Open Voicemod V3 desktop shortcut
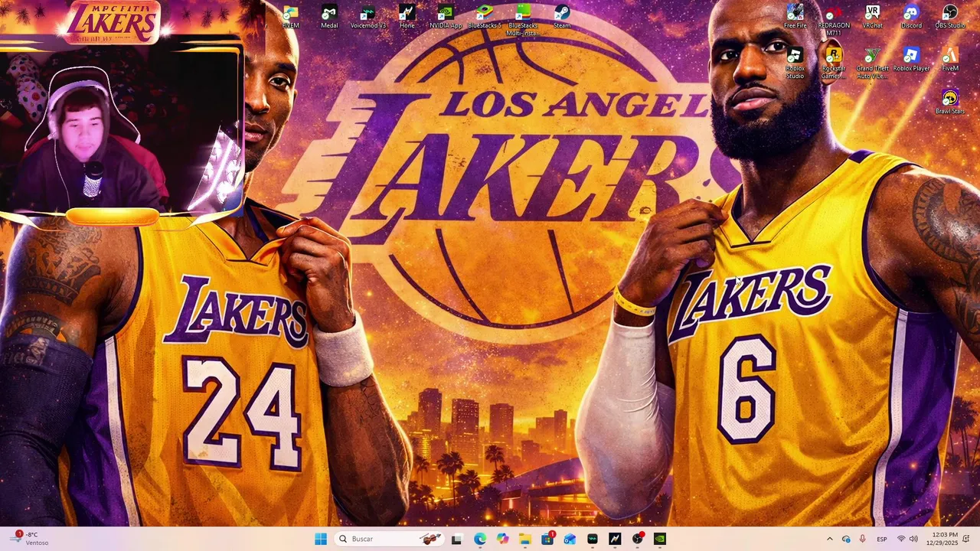 (368, 17)
